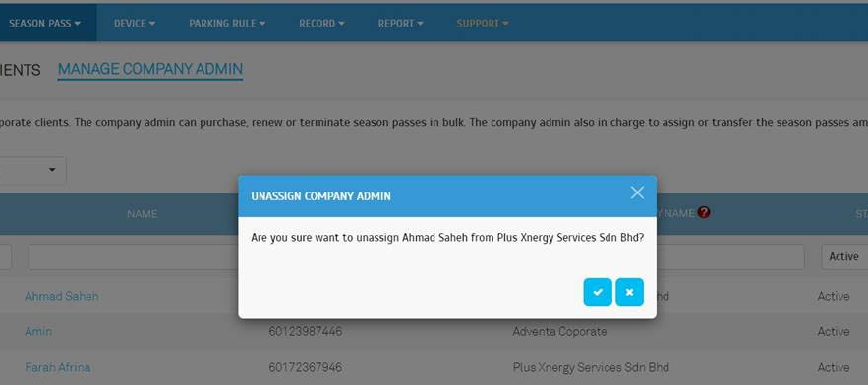Open the Season Pass menu
The image size is (868, 385).
[x=45, y=24]
